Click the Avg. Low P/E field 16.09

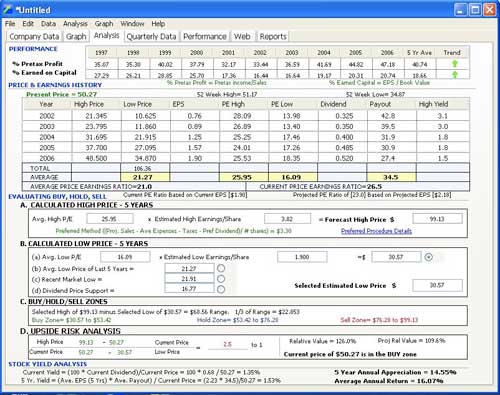pyautogui.click(x=125, y=257)
